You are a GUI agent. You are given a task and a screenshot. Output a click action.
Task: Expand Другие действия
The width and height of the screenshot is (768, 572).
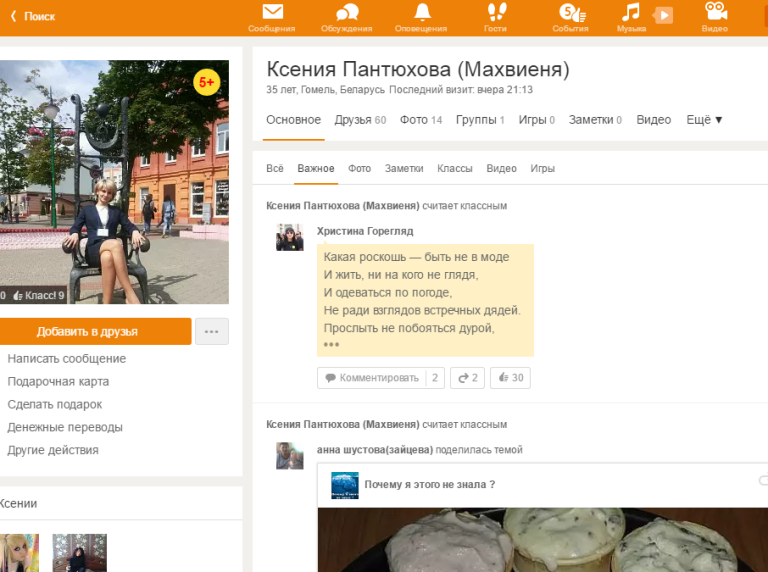click(53, 450)
